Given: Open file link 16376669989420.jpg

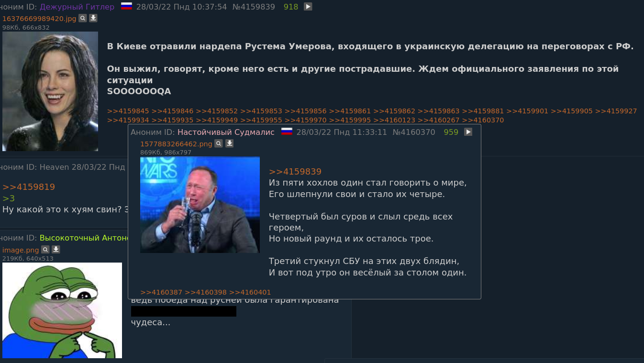Looking at the screenshot, I should coord(39,19).
